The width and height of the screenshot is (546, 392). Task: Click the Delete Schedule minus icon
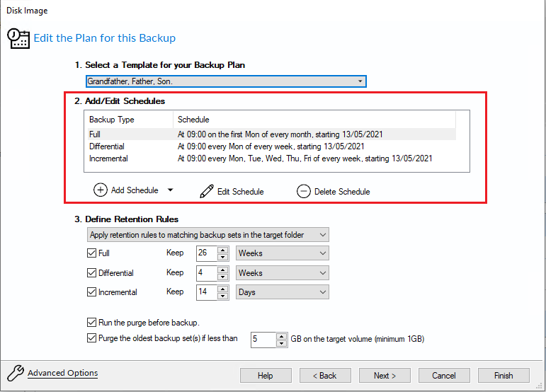[x=304, y=191]
